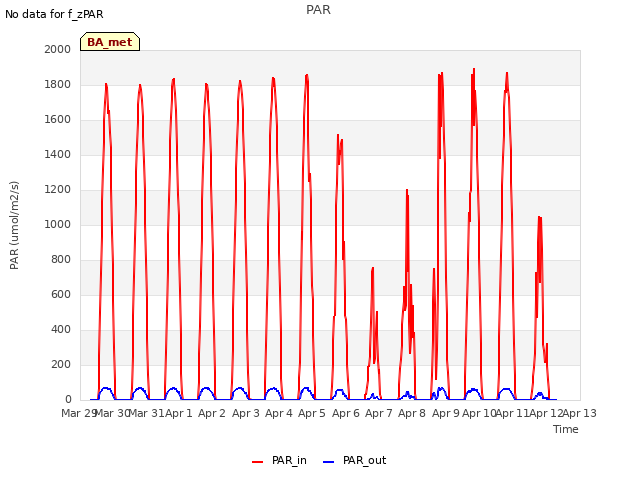The width and height of the screenshot is (640, 480).
Task: Click the 1000 y-axis tick label
Action: tap(58, 224)
